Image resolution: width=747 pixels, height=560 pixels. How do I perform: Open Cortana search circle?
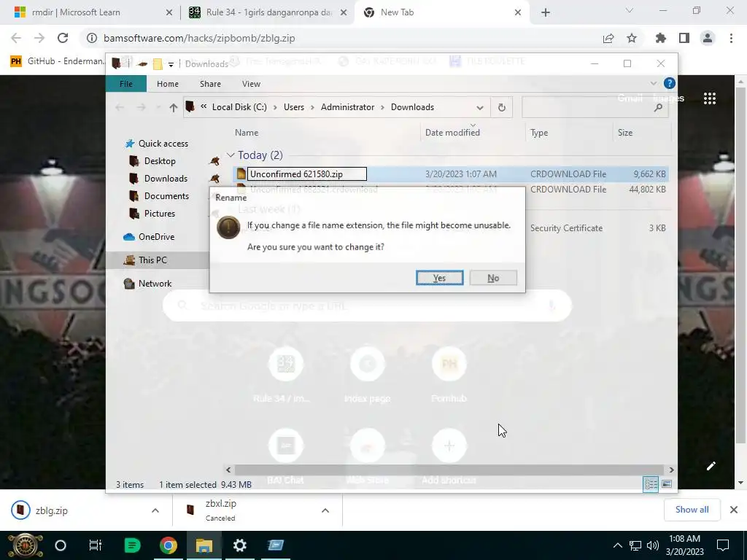(61, 545)
